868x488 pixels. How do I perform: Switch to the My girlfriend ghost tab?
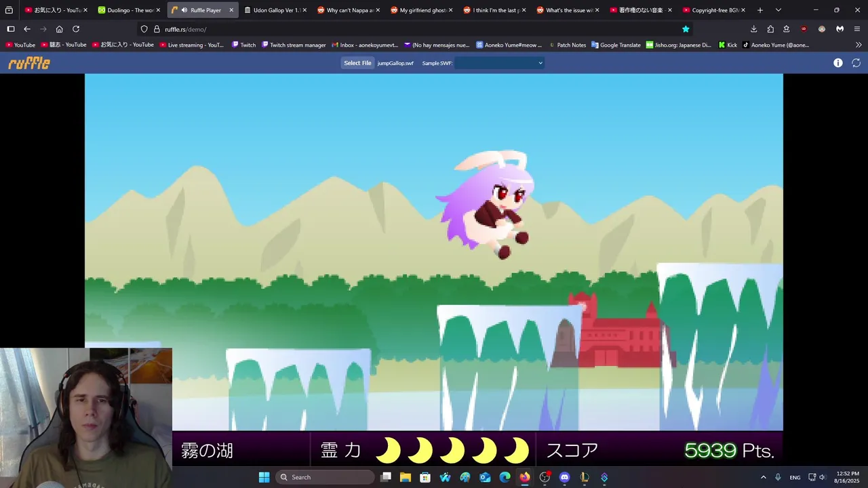[422, 10]
